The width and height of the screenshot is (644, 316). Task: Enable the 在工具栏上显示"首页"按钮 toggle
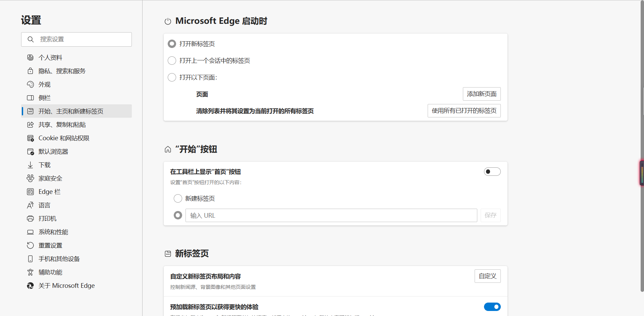[492, 172]
